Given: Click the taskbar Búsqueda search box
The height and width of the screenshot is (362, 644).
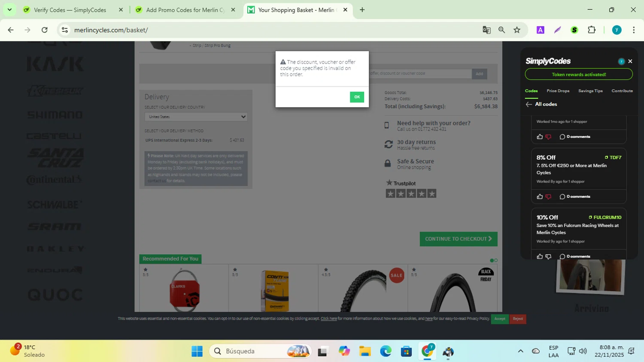Looking at the screenshot, I should click(x=261, y=351).
